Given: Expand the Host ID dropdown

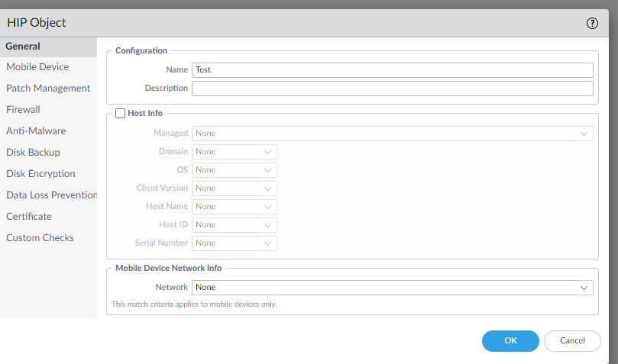Looking at the screenshot, I should pyautogui.click(x=235, y=224).
